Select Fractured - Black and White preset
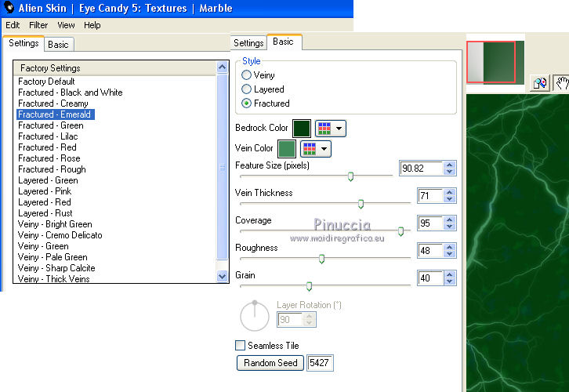The image size is (569, 392). 71,93
